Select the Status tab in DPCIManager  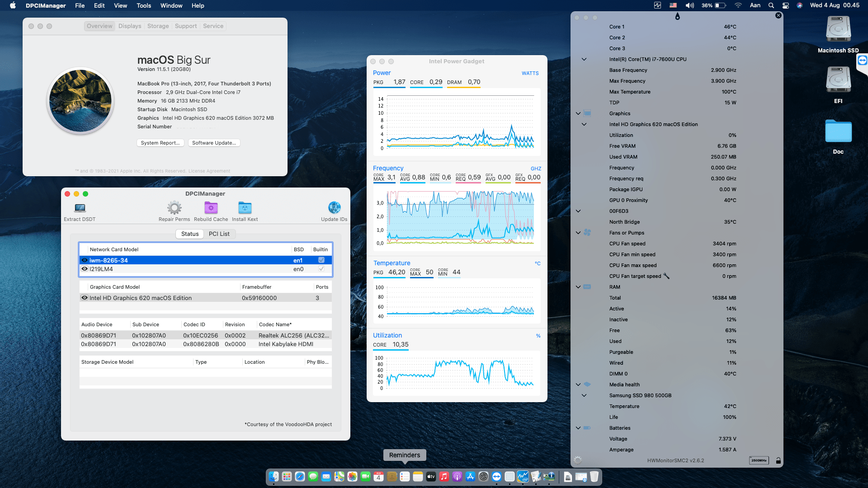point(190,234)
